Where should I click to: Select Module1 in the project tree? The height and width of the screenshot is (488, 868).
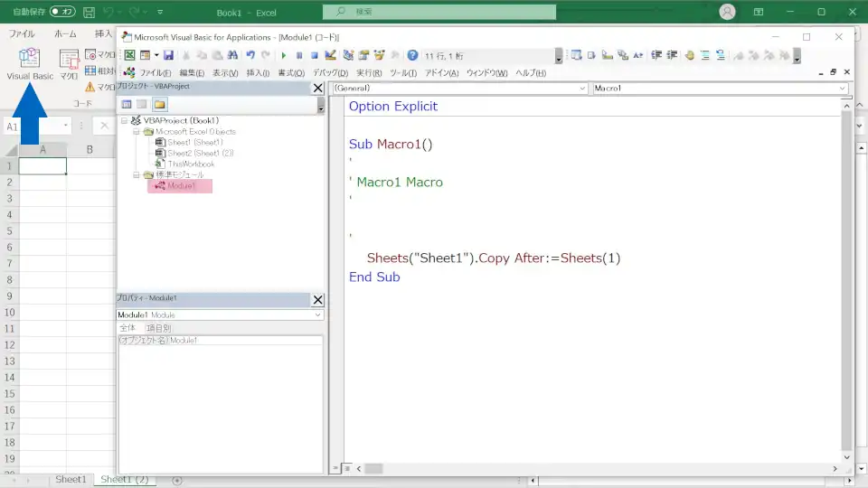point(180,186)
